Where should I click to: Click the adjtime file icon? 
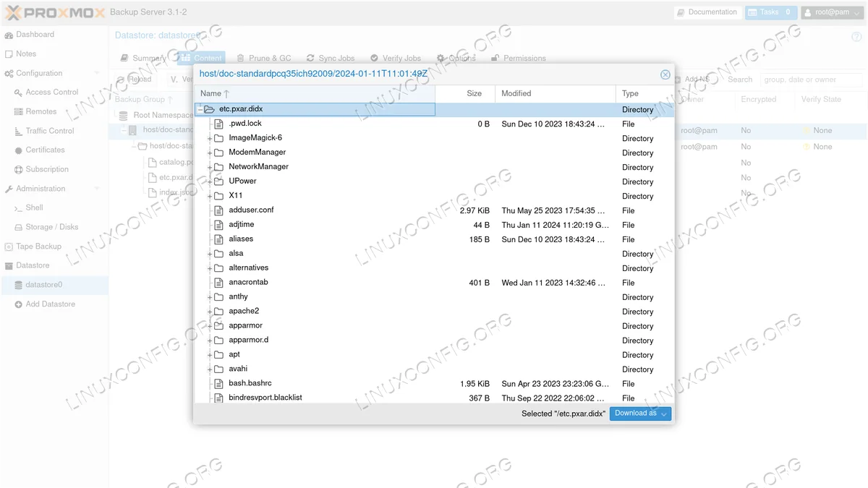coord(218,225)
